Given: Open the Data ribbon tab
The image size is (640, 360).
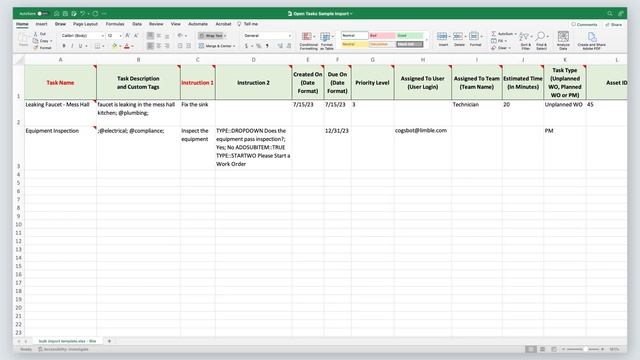Looking at the screenshot, I should [x=137, y=24].
